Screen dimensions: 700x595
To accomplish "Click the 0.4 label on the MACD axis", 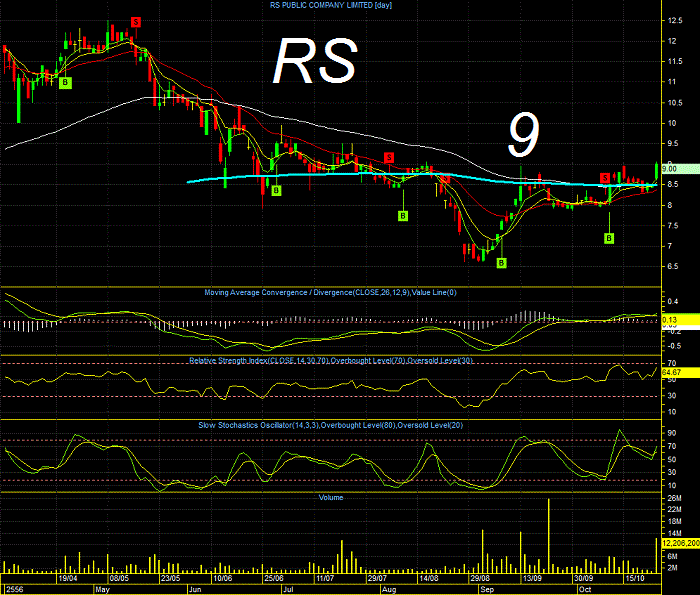I will [x=672, y=302].
